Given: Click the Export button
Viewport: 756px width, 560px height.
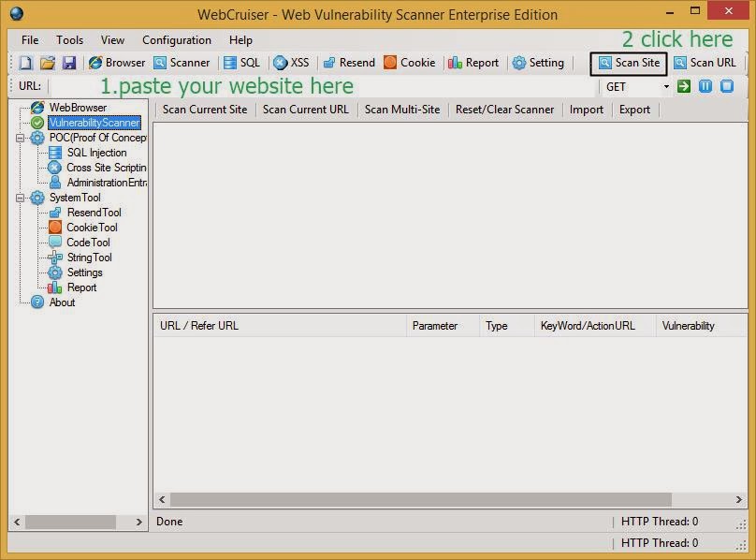Looking at the screenshot, I should tap(634, 110).
